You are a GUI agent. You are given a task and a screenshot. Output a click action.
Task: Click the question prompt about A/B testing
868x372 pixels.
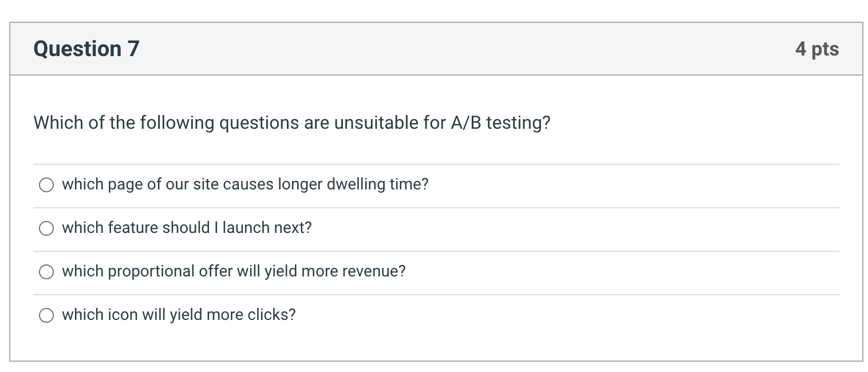click(x=292, y=122)
